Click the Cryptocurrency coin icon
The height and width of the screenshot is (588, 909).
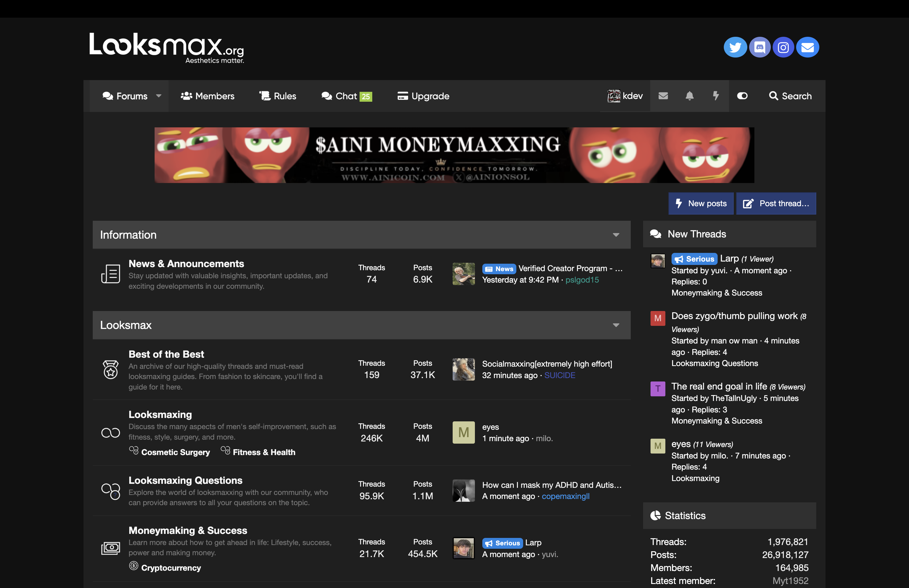click(x=134, y=566)
